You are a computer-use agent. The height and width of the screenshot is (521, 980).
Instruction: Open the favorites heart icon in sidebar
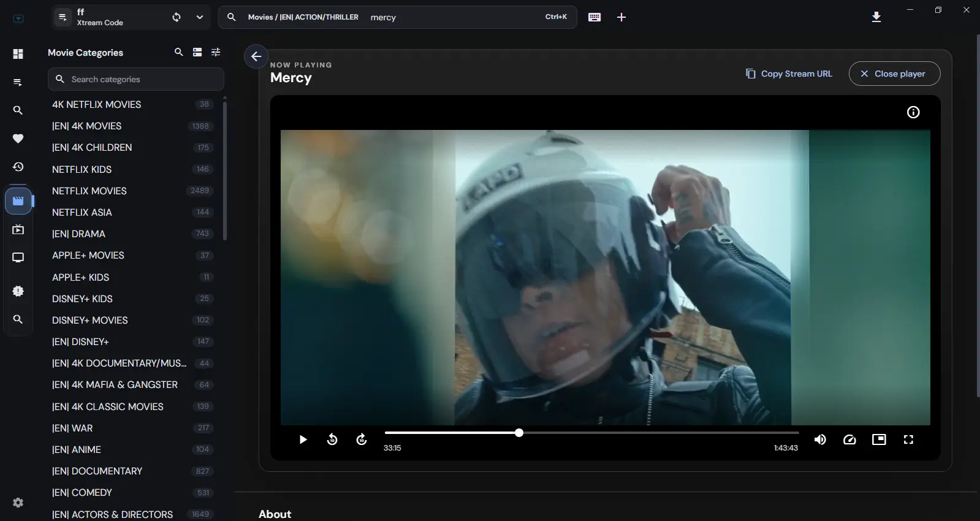click(x=18, y=139)
